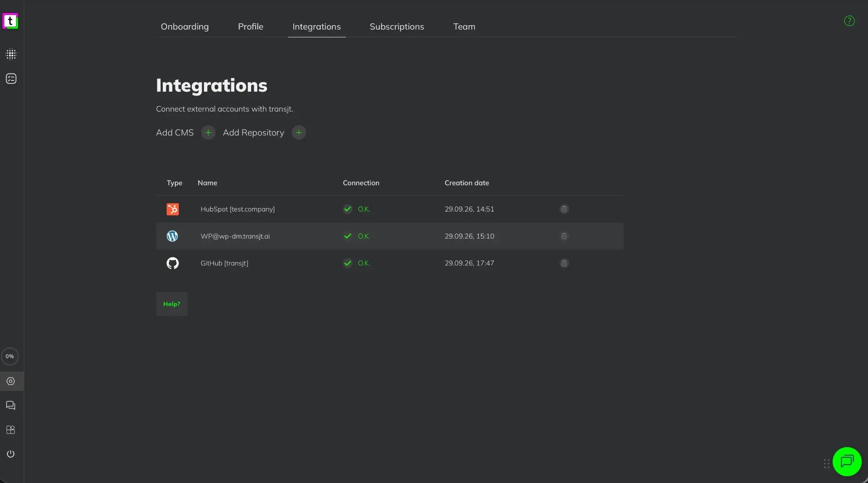
Task: Click the plus icon for Add Repository
Action: pyautogui.click(x=299, y=132)
